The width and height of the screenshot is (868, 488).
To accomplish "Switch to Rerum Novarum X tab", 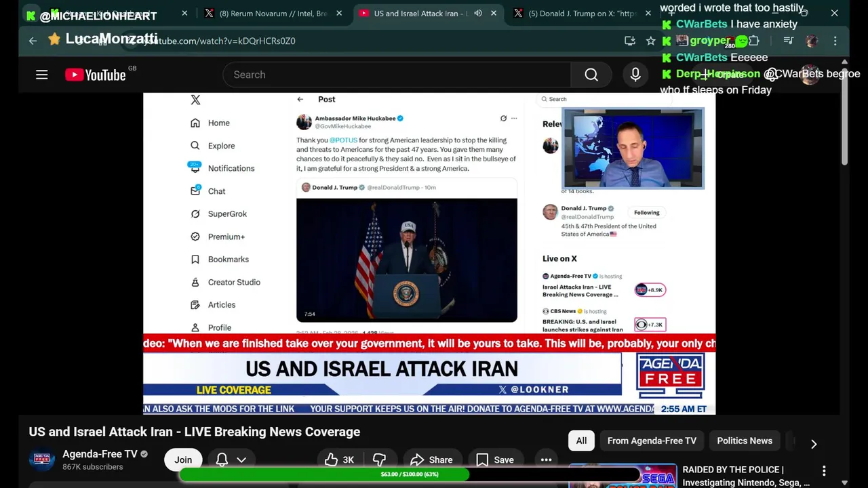I will coord(271,13).
